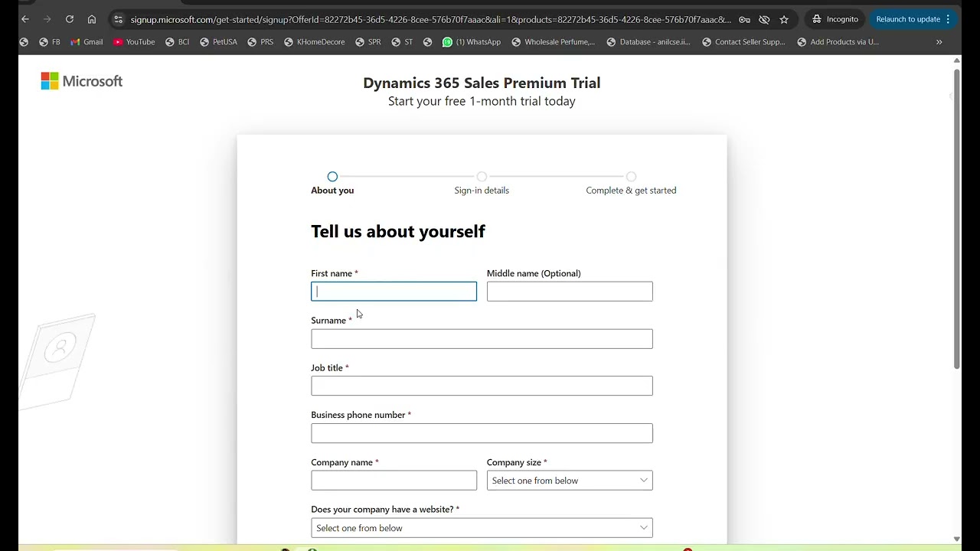Click the Company name input field

(394, 481)
